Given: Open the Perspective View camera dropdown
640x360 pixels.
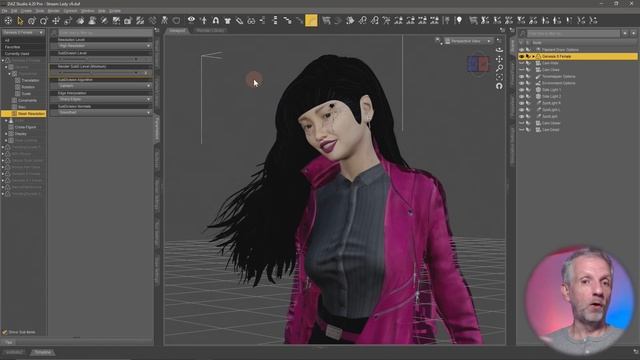Looking at the screenshot, I should tap(468, 41).
